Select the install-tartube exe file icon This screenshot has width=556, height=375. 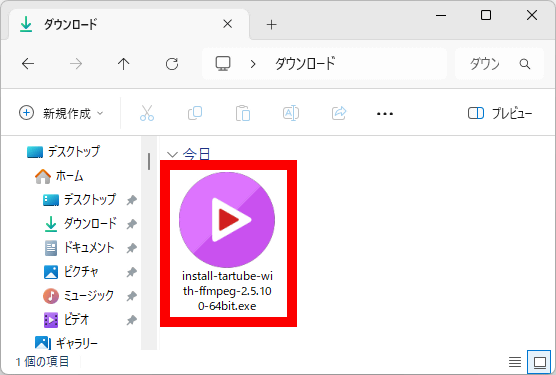point(227,220)
